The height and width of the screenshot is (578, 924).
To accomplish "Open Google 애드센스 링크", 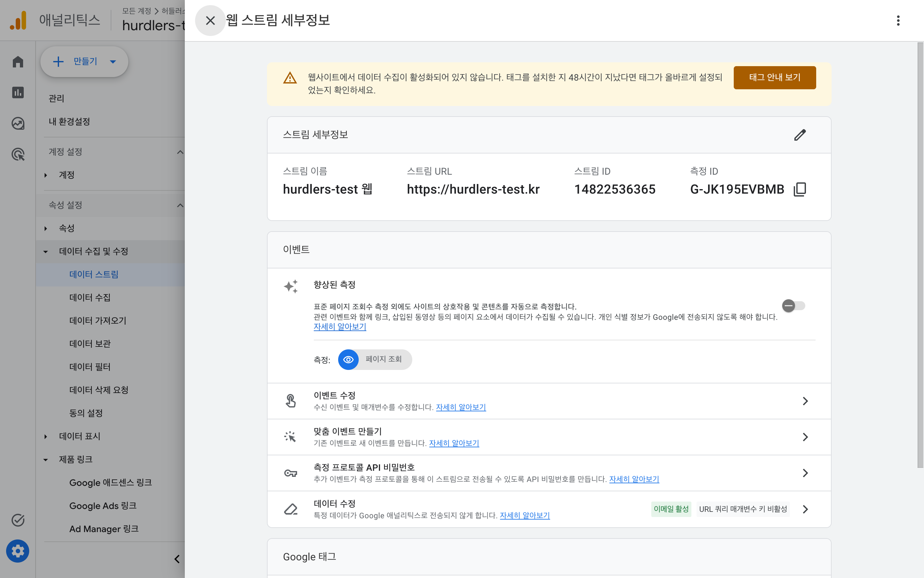I will click(x=110, y=482).
